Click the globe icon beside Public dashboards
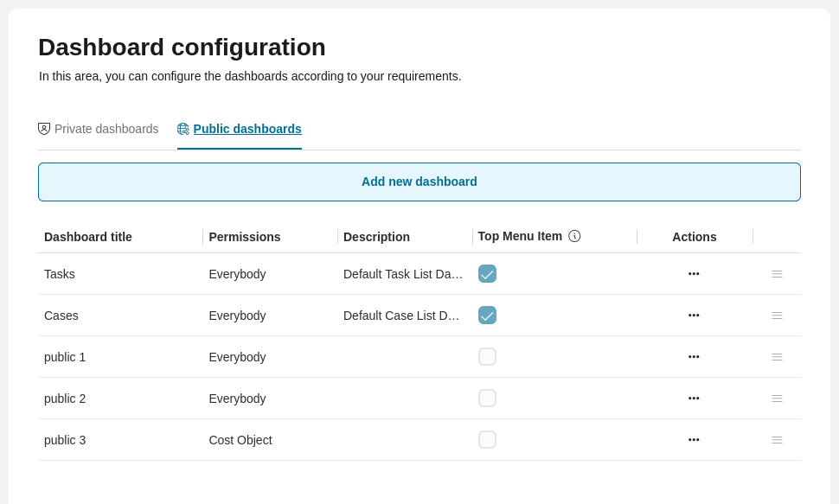Screen dimensions: 839x504 [x=183, y=128]
